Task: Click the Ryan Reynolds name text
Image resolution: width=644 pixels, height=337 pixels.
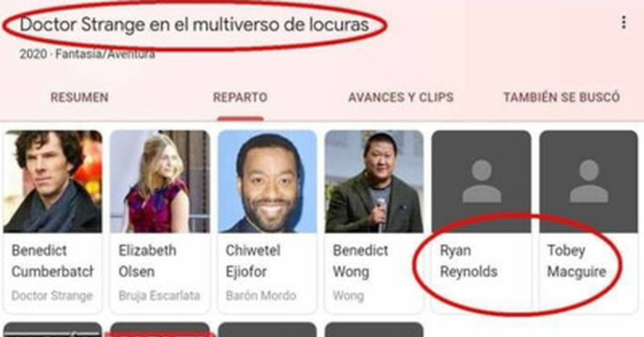Action: tap(468, 261)
